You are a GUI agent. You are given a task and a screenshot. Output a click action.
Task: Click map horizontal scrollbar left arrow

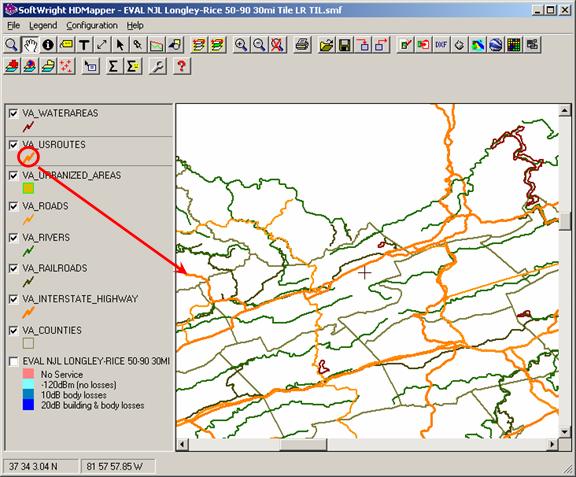pyautogui.click(x=182, y=445)
